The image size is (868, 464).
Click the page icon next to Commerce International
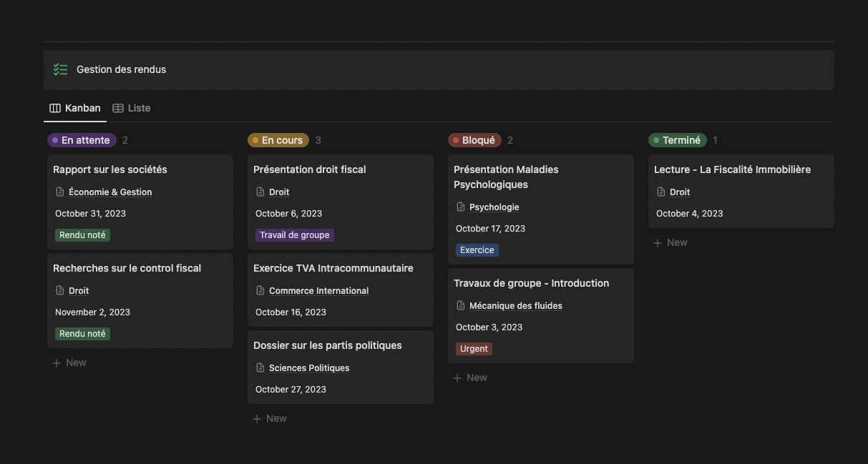260,290
